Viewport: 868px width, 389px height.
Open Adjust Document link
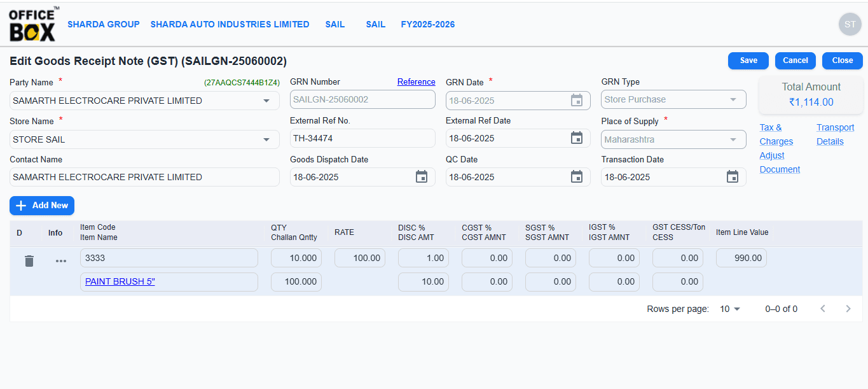point(780,162)
